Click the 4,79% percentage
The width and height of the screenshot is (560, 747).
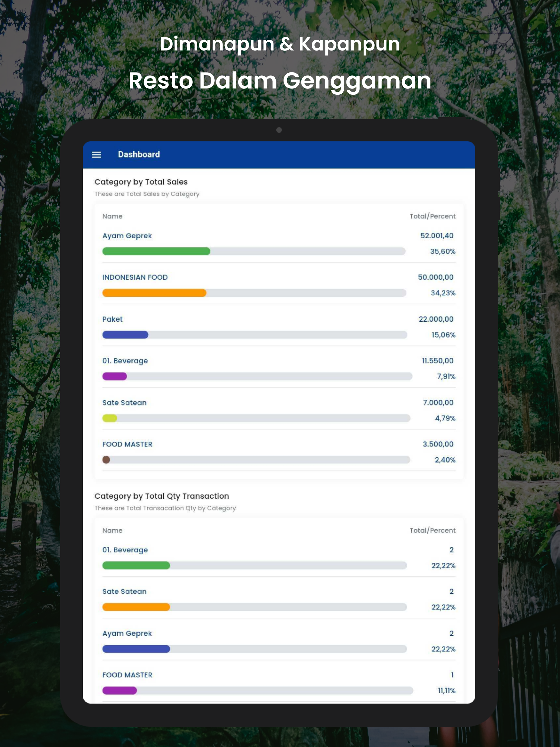click(445, 418)
